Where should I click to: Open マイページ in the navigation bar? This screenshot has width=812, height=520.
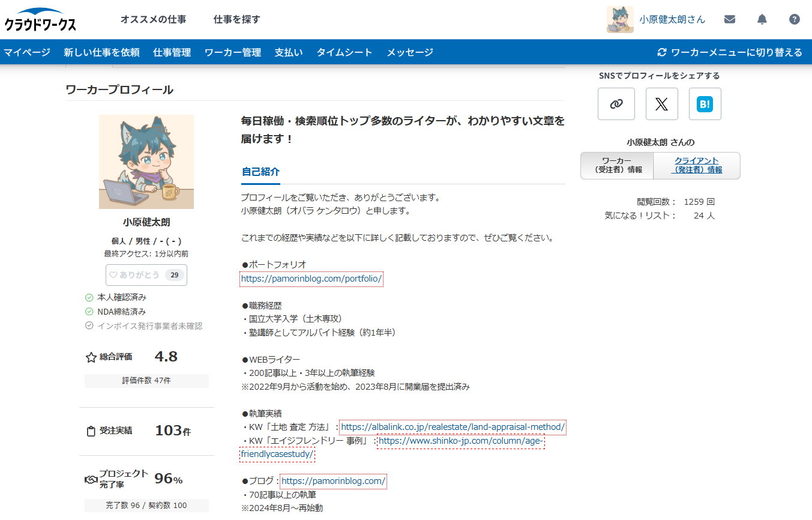pyautogui.click(x=27, y=52)
